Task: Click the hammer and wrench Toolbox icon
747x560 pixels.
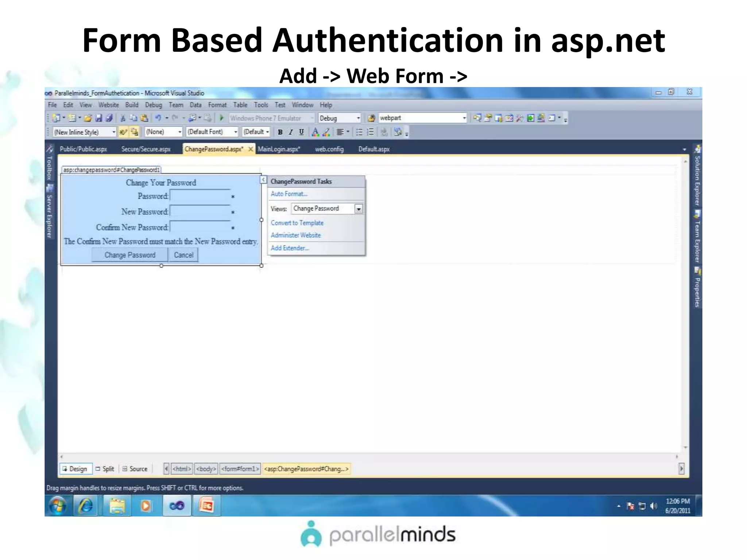Action: point(519,118)
